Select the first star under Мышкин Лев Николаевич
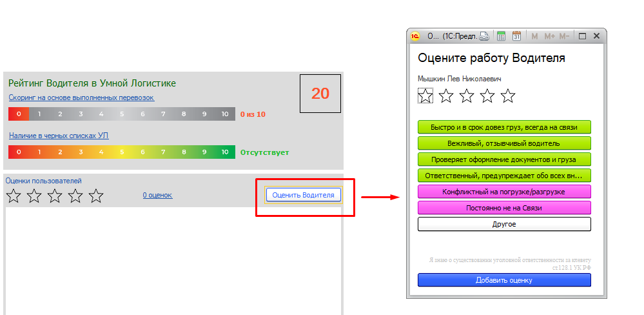Screen dimensions: 644x315 pos(425,96)
